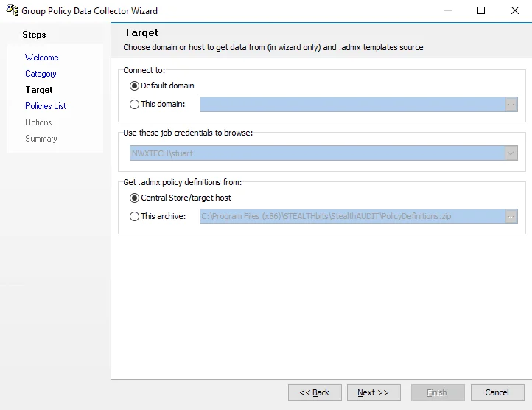The image size is (532, 410).
Task: Maximize the wizard window
Action: coord(481,10)
